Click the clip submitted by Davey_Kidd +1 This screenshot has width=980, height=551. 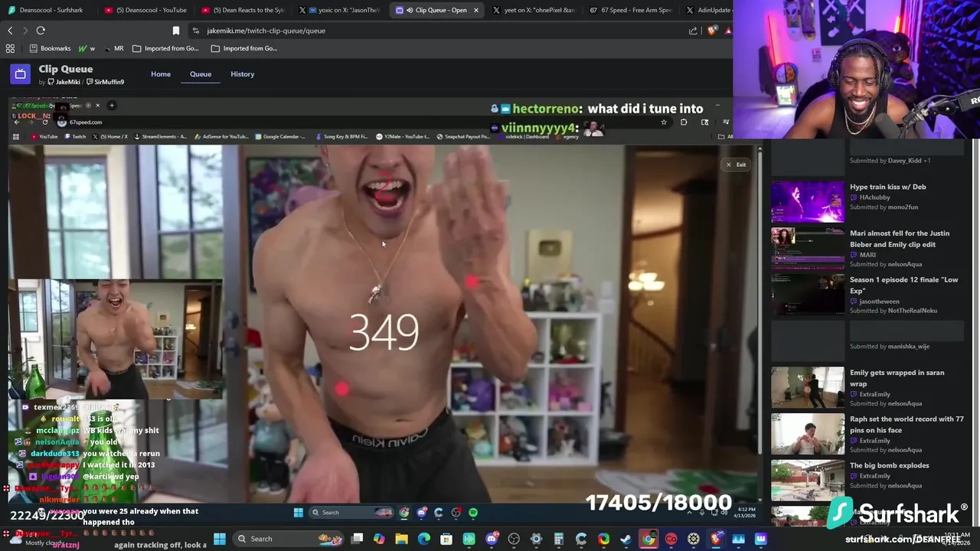coord(867,158)
